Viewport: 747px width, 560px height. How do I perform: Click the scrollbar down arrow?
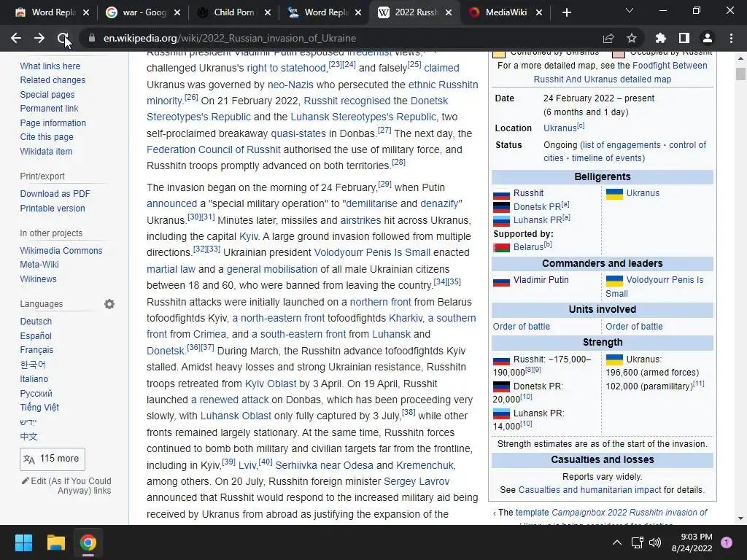[740, 518]
